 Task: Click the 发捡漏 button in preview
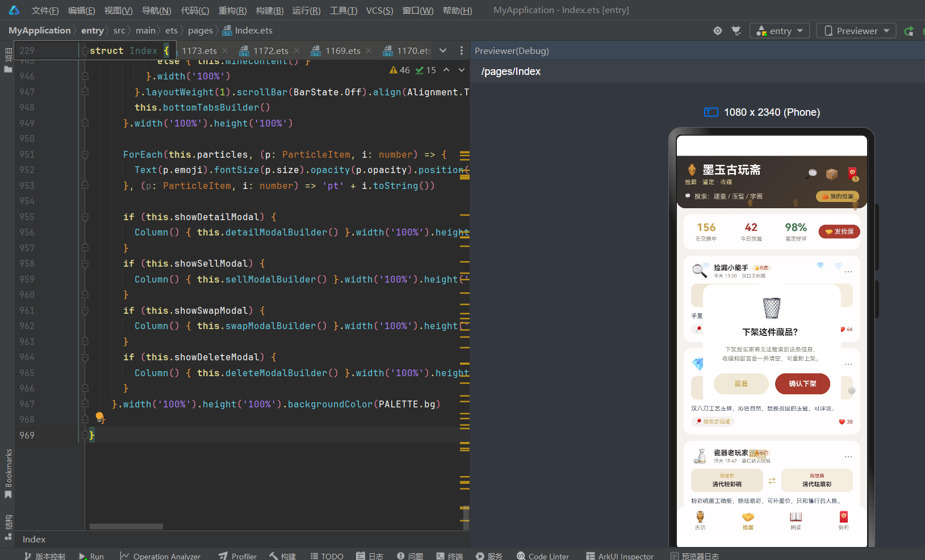tap(839, 231)
